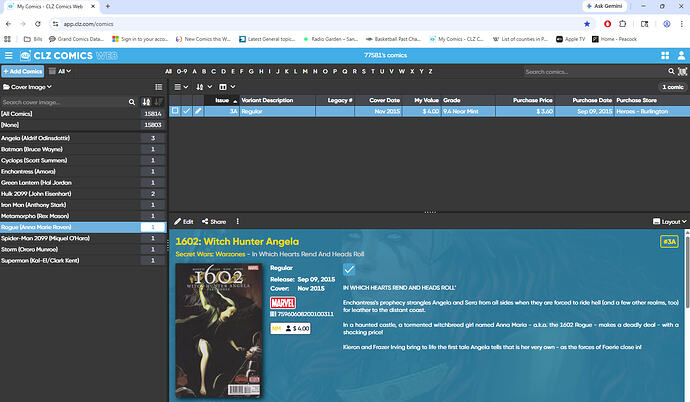Filter comics by letter Z
Screen dimensions: 690x402
coord(430,71)
